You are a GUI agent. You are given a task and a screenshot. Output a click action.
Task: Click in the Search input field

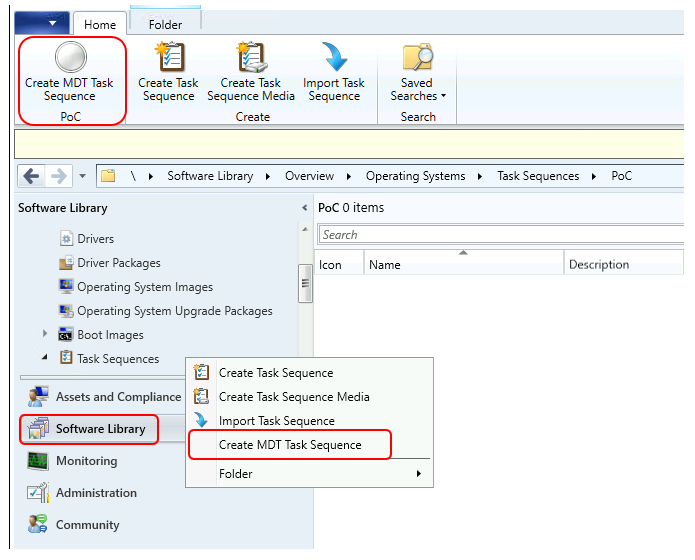pos(500,235)
